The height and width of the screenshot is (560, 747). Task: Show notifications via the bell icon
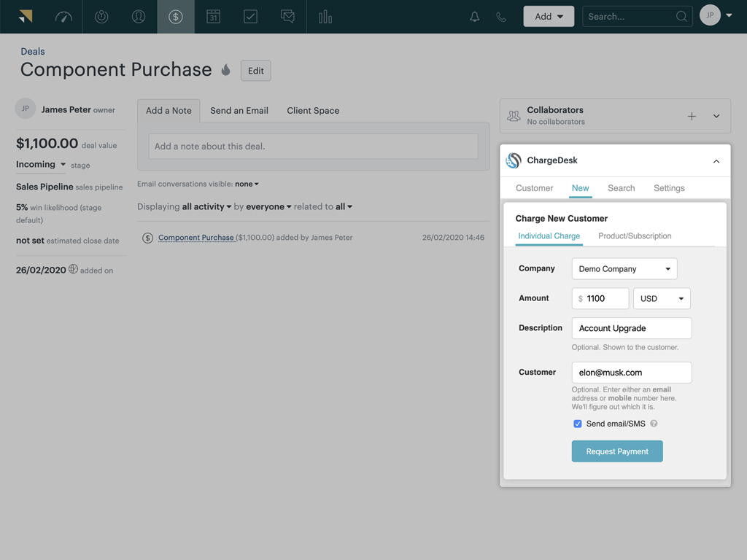pyautogui.click(x=474, y=17)
